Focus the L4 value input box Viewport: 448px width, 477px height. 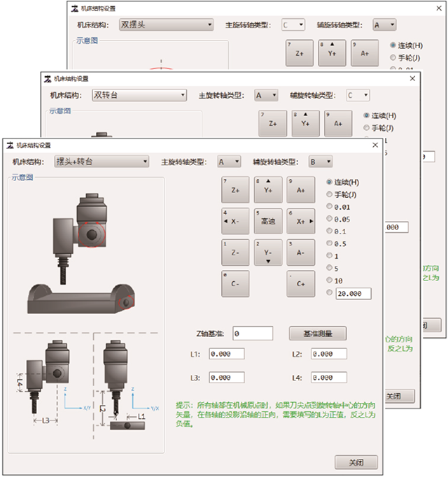pos(330,378)
